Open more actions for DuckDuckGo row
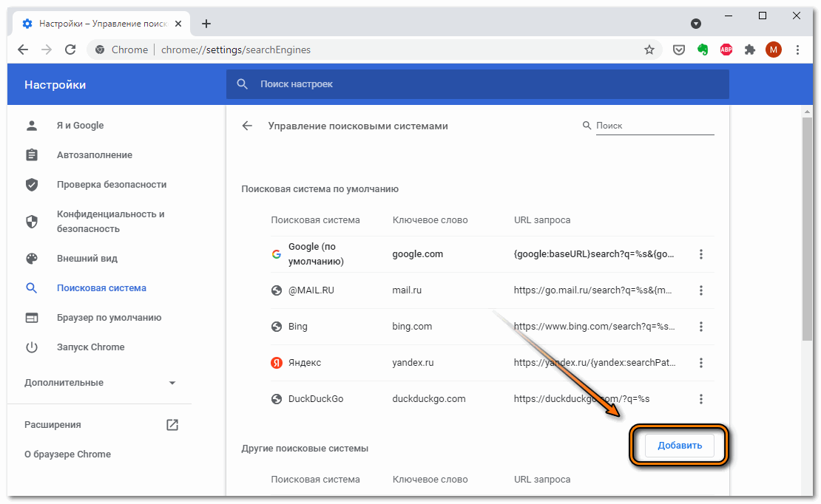The image size is (821, 504). (x=701, y=399)
